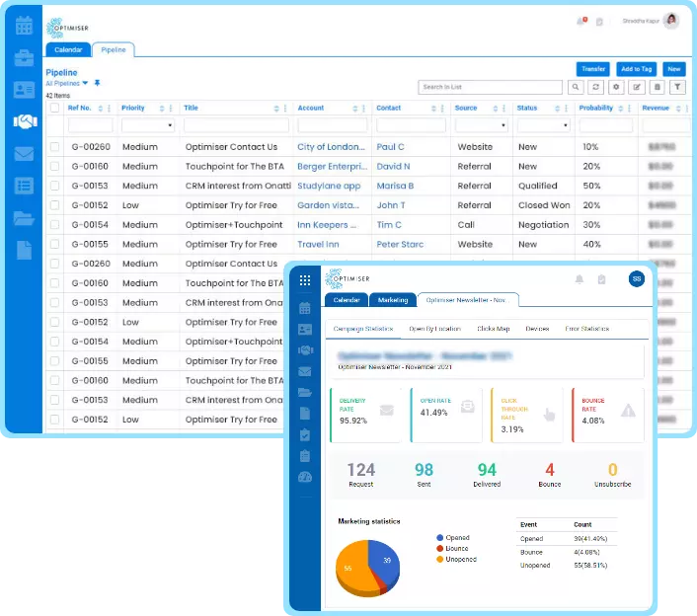Open the Campaign Statistics tab
Screen dimensions: 697x616
click(363, 329)
